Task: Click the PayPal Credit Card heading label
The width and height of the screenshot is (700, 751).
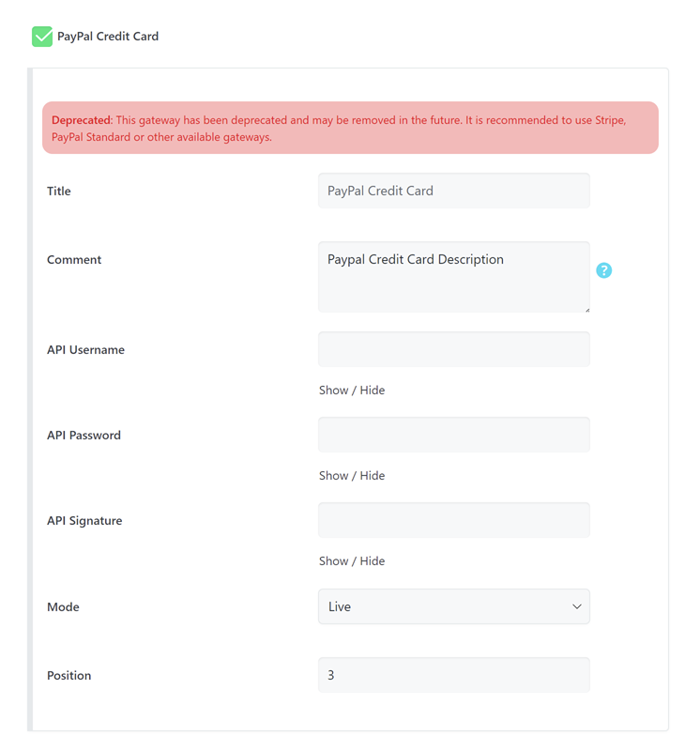Action: 108,37
